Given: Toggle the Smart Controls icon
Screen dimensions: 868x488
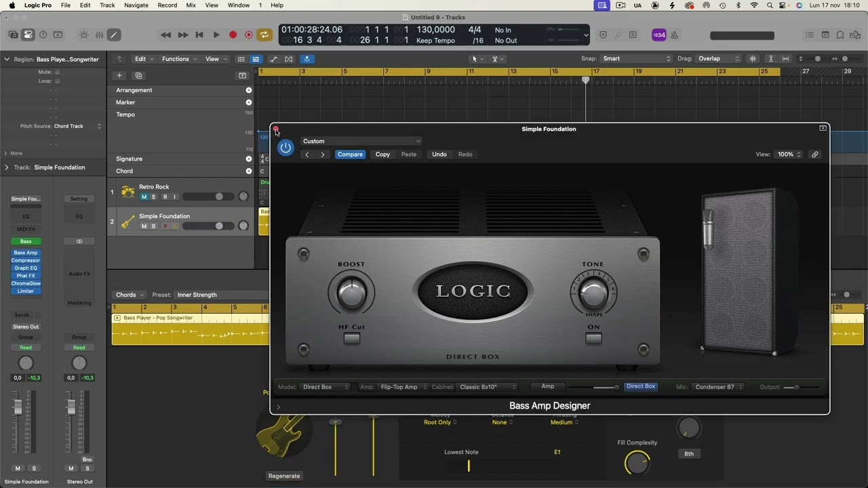Looking at the screenshot, I should click(84, 35).
